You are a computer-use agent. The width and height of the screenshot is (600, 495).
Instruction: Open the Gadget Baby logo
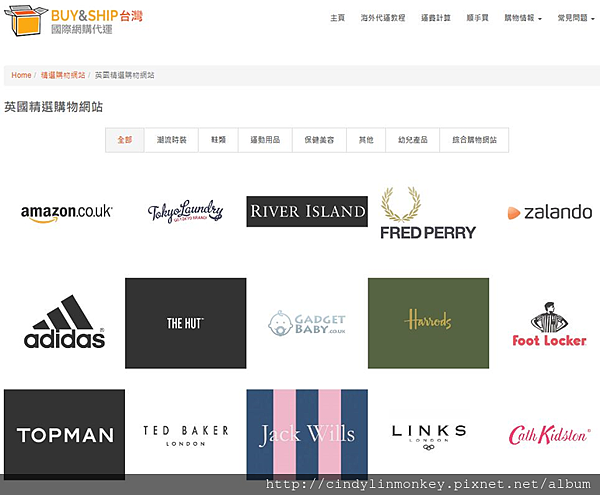click(x=307, y=323)
